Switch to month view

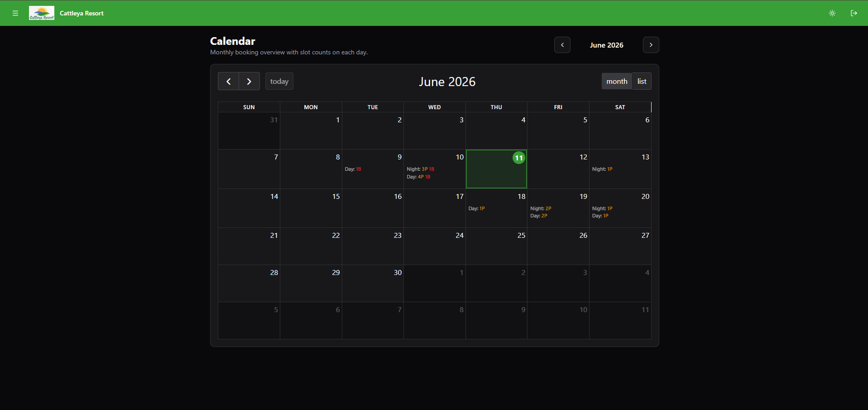pyautogui.click(x=617, y=81)
